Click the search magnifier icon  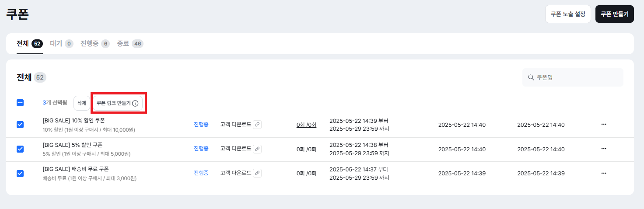[x=531, y=77]
